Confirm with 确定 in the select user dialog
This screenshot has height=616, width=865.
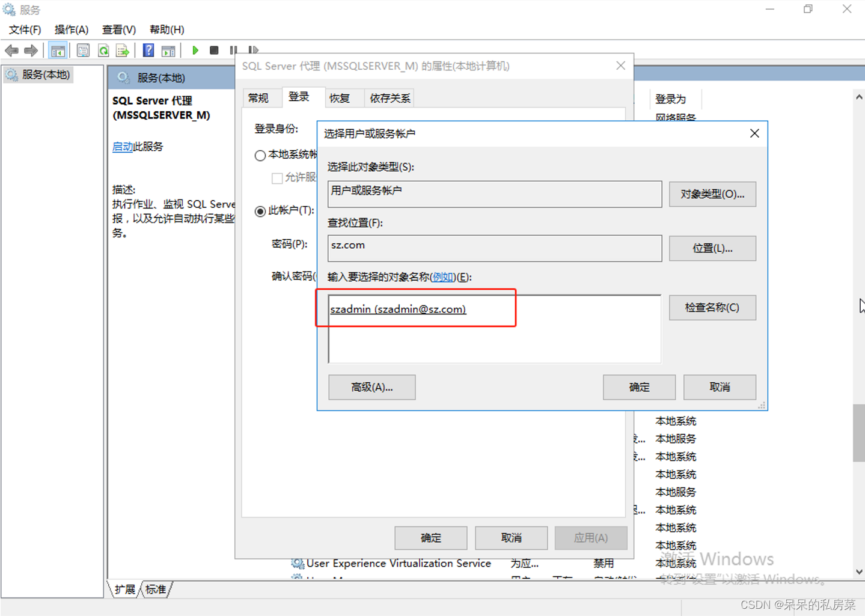639,387
